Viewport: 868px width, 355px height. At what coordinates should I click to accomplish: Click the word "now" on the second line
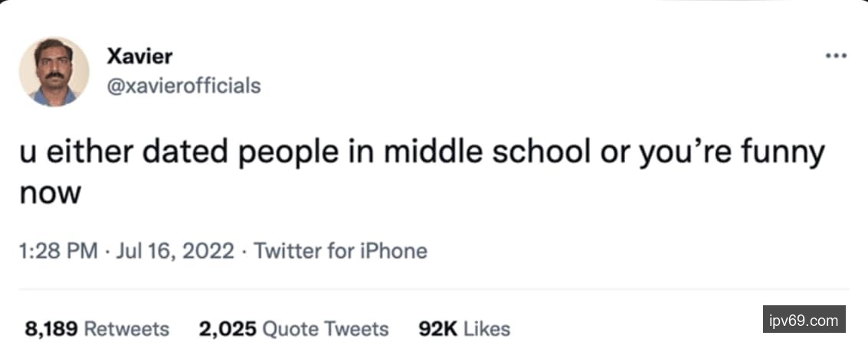coord(50,193)
